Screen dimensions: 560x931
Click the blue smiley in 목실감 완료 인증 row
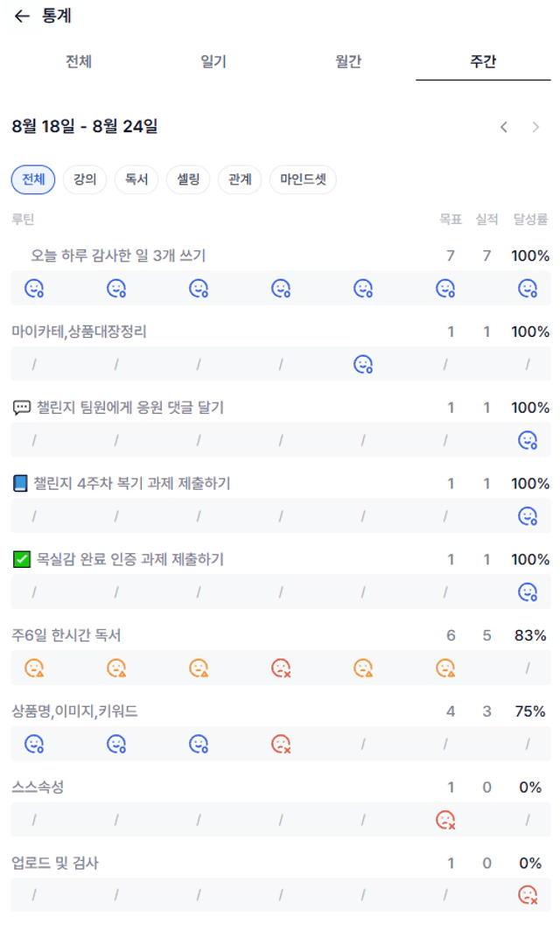tap(528, 592)
